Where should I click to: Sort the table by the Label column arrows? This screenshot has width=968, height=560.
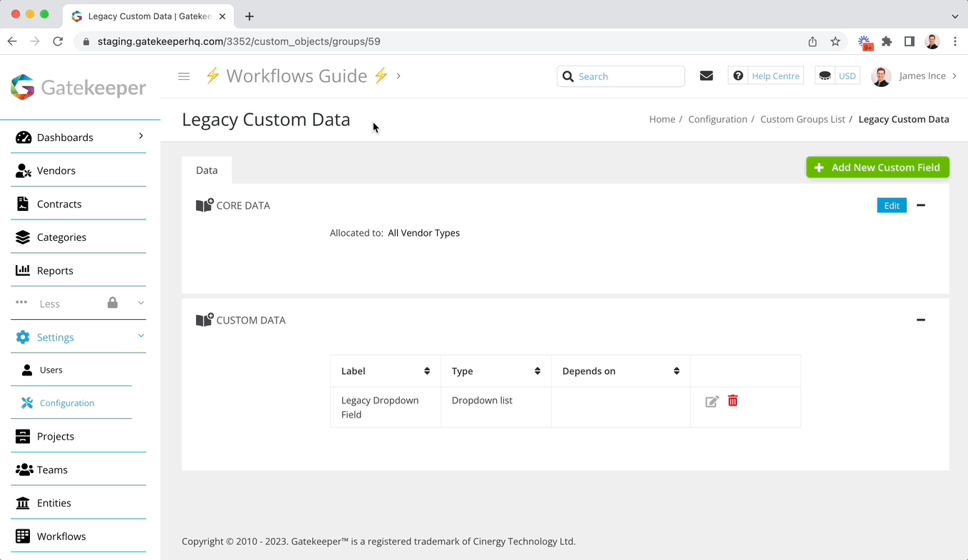[x=428, y=370]
